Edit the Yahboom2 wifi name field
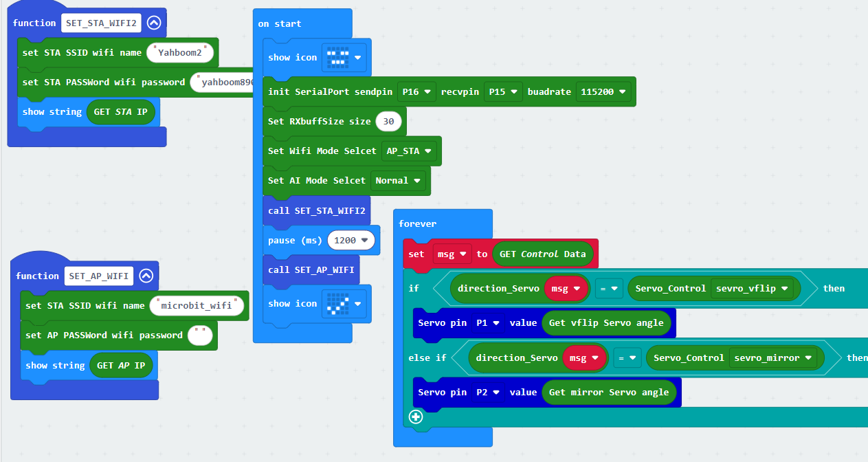868x462 pixels. coord(181,52)
